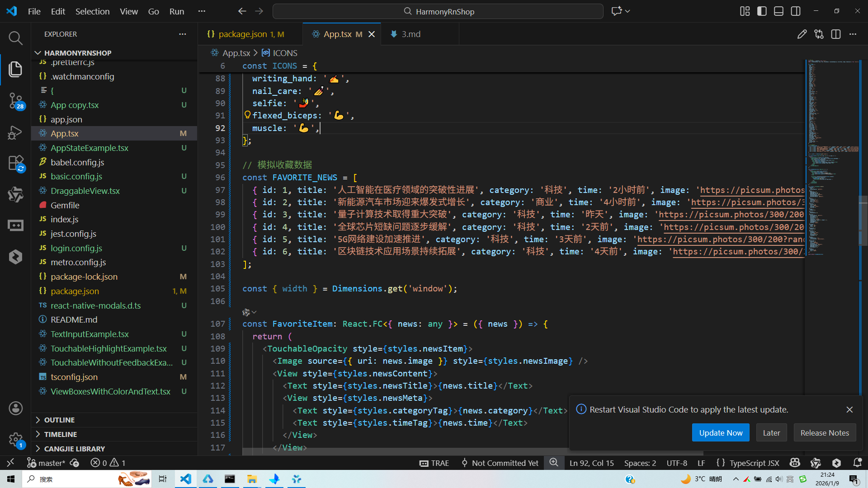Expand the OUTLINE section

(114, 420)
